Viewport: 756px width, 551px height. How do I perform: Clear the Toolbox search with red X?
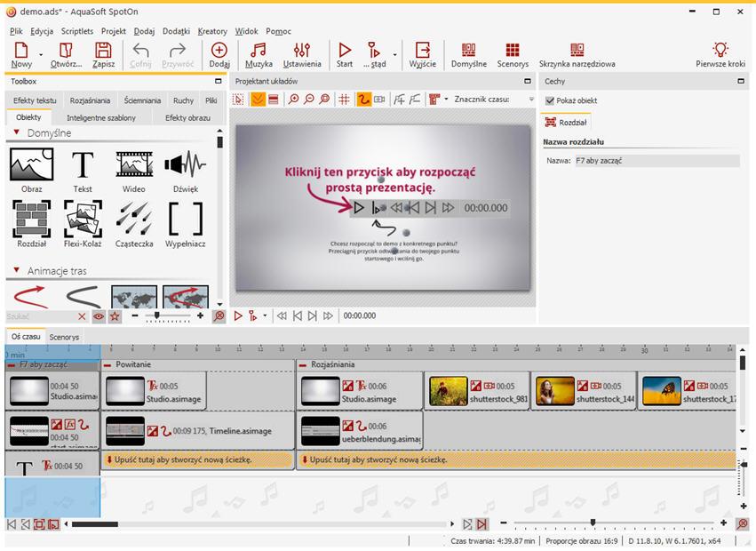82,316
